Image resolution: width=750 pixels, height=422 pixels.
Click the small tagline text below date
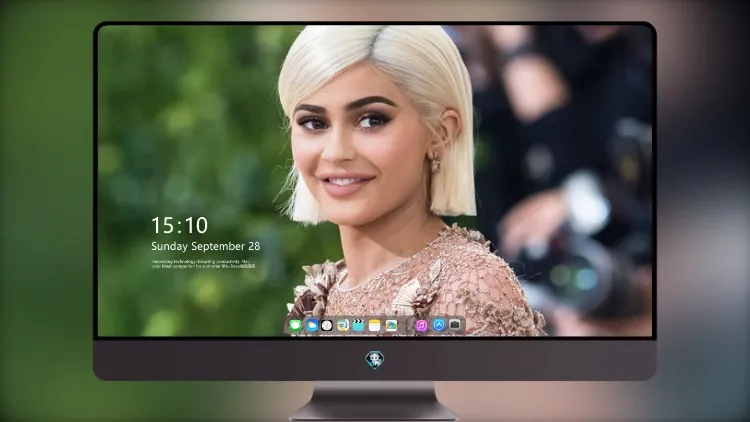coord(203,264)
